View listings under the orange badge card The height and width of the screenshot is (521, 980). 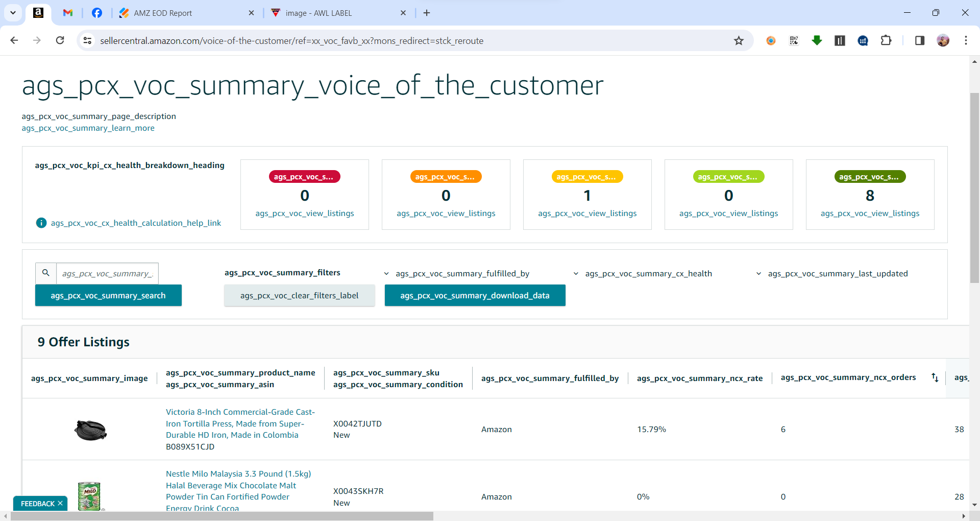tap(446, 214)
